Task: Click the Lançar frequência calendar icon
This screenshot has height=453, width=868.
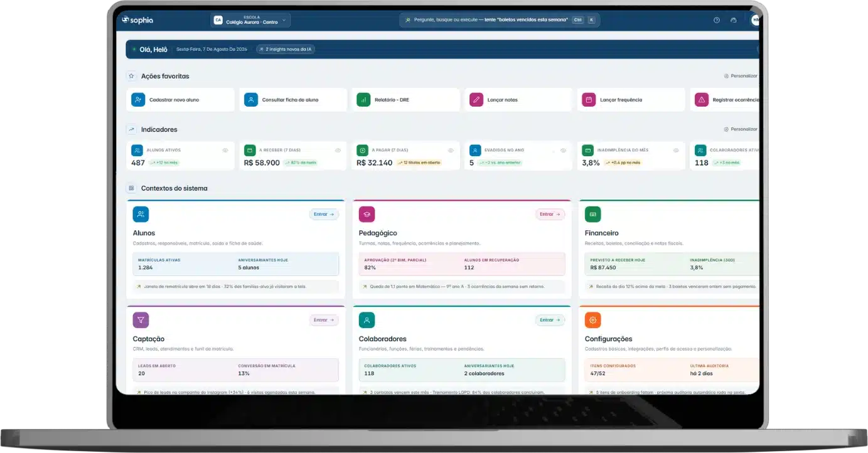Action: click(589, 100)
